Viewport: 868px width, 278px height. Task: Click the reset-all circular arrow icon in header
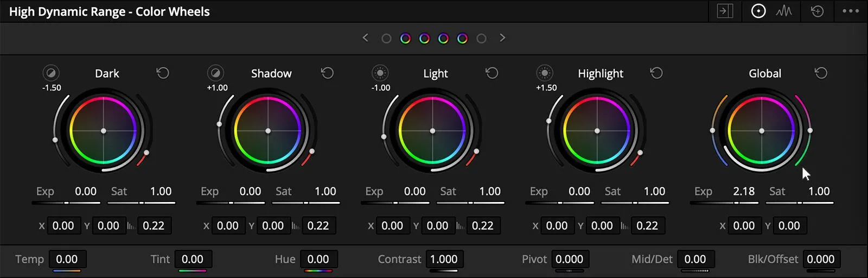(x=817, y=11)
